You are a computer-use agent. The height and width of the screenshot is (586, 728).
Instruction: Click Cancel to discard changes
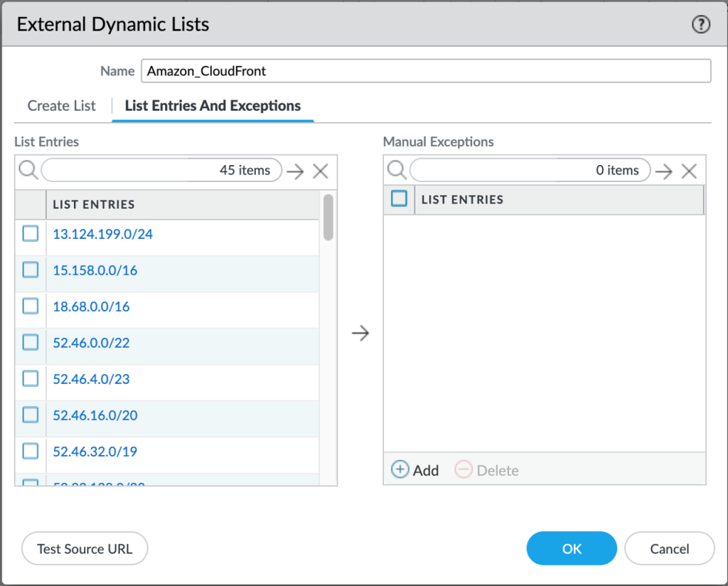tap(669, 548)
